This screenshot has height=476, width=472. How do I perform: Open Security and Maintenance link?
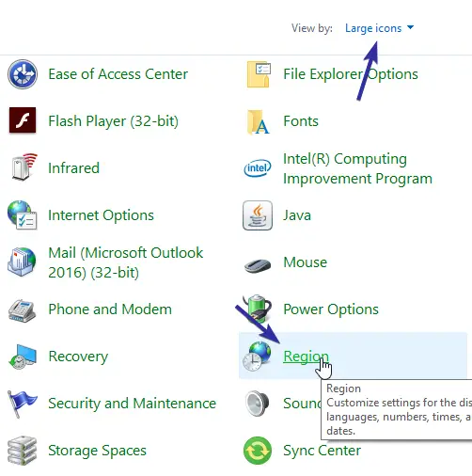133,404
